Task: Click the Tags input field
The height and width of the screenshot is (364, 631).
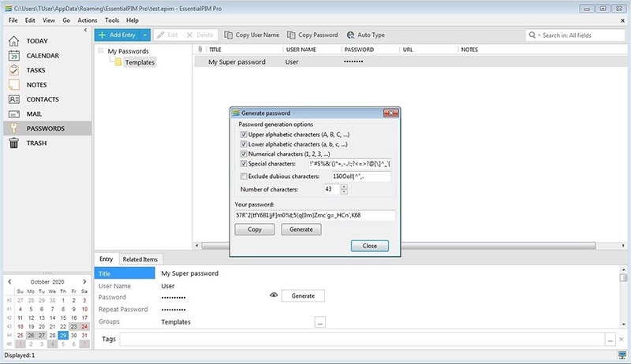Action: [x=362, y=340]
